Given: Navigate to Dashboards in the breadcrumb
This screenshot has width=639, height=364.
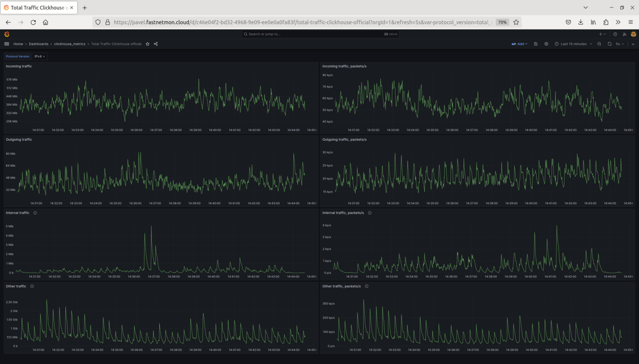Looking at the screenshot, I should coord(38,44).
